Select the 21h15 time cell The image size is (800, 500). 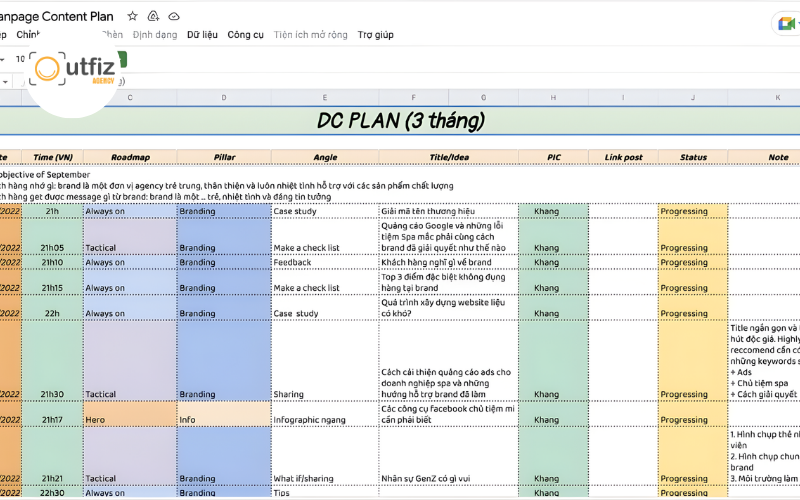click(x=53, y=282)
